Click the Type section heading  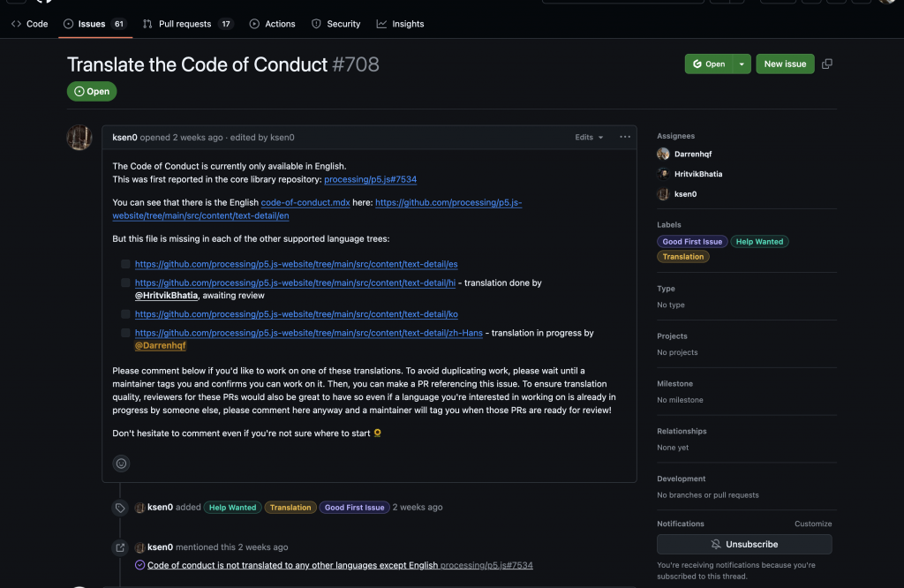666,288
